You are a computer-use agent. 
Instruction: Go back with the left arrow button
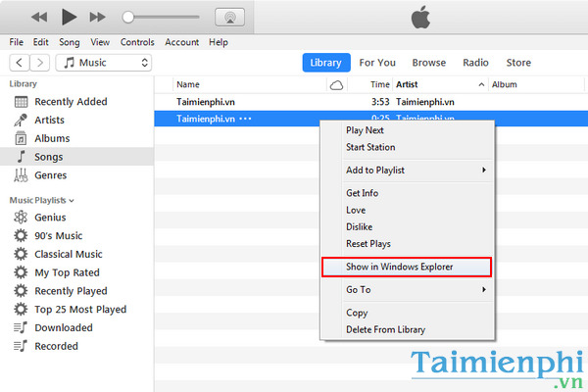click(20, 63)
